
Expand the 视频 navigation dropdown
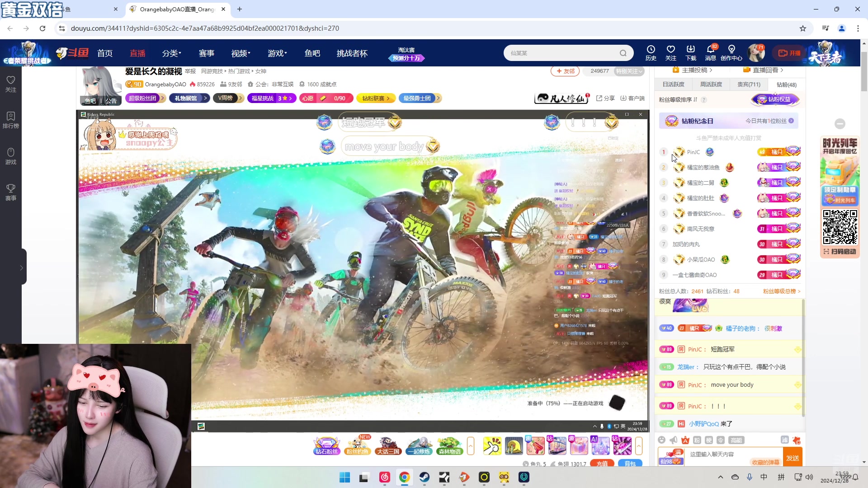coord(241,53)
